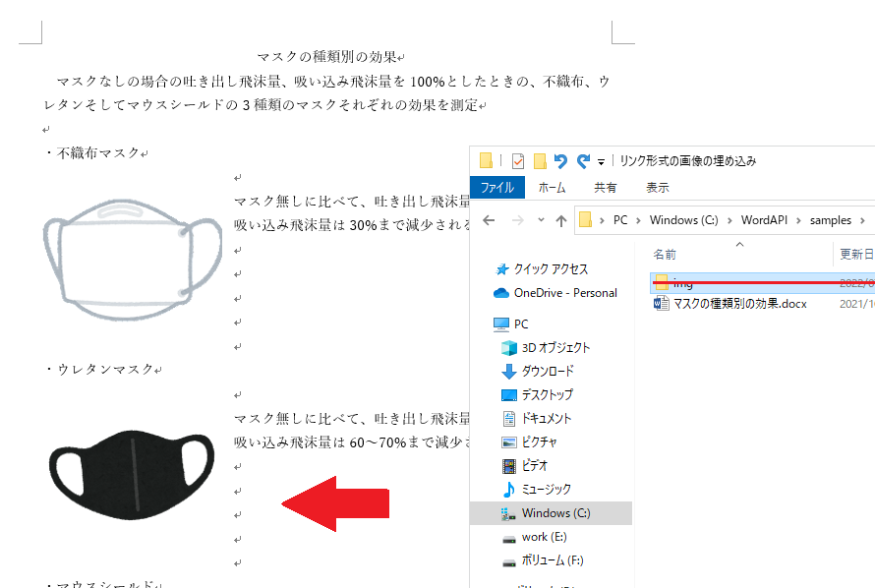Click the undo icon in Explorer's quick access toolbar
Image resolution: width=875 pixels, height=588 pixels.
click(561, 160)
